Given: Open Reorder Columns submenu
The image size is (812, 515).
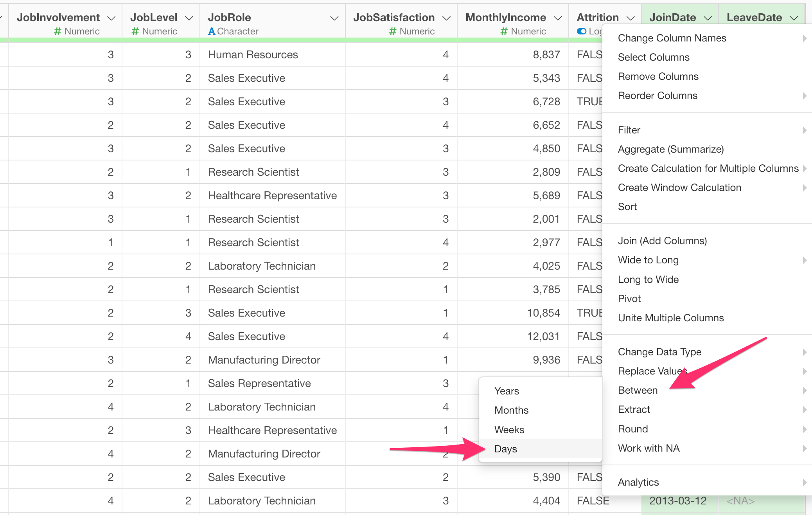Looking at the screenshot, I should pyautogui.click(x=707, y=95).
